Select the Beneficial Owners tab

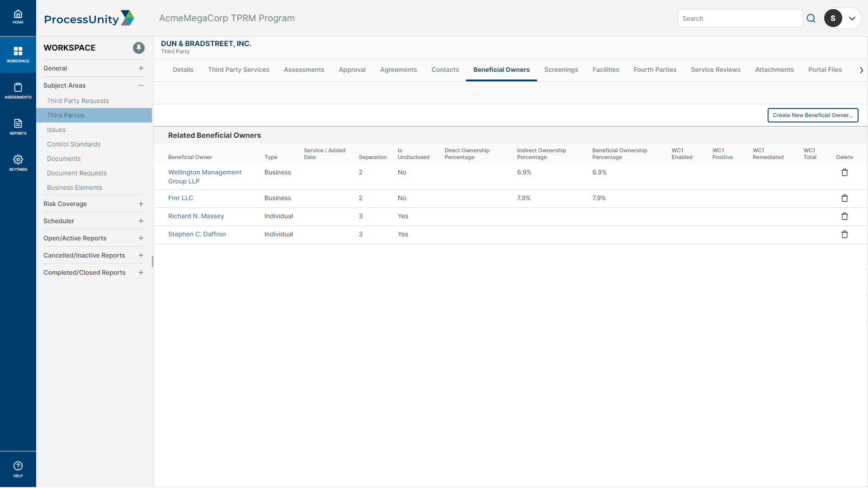tap(501, 70)
